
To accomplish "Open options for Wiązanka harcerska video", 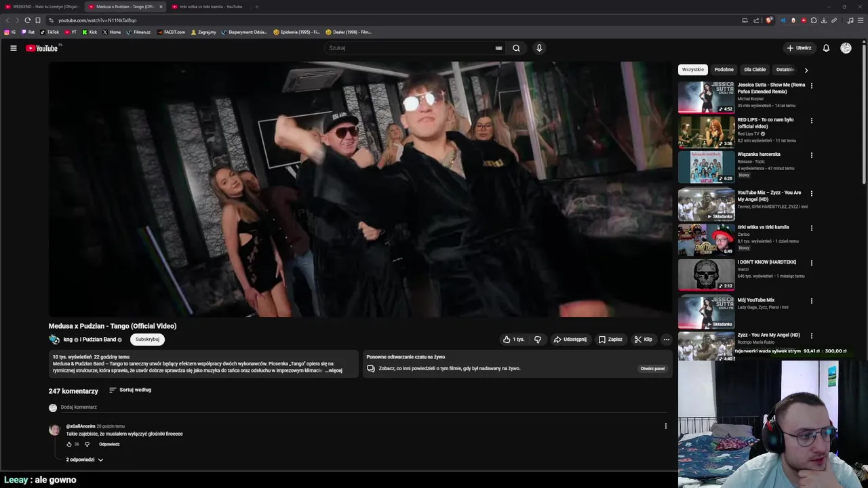I will [811, 155].
